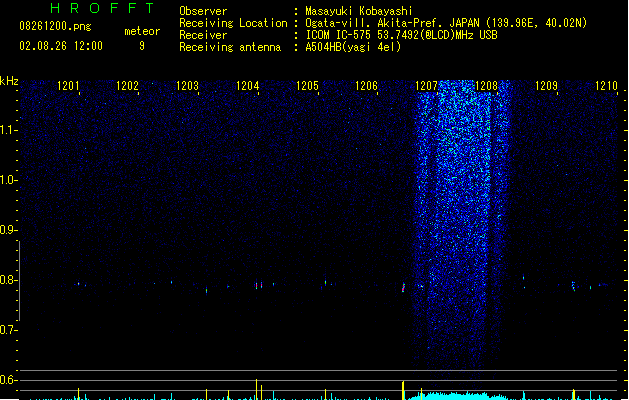Click the 0.6 kHz axis label
Viewport: 629px width, 400px height.
click(x=8, y=380)
